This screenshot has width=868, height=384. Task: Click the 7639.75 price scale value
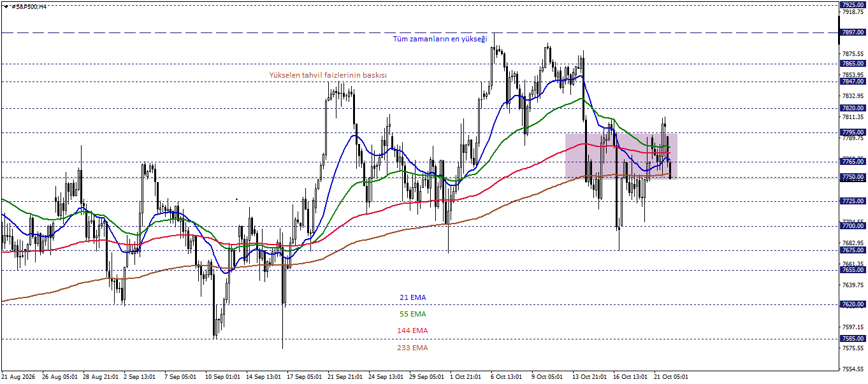[853, 285]
